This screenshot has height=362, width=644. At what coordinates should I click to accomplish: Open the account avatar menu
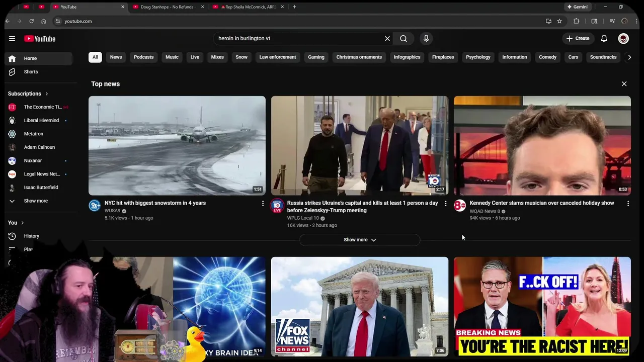[623, 39]
